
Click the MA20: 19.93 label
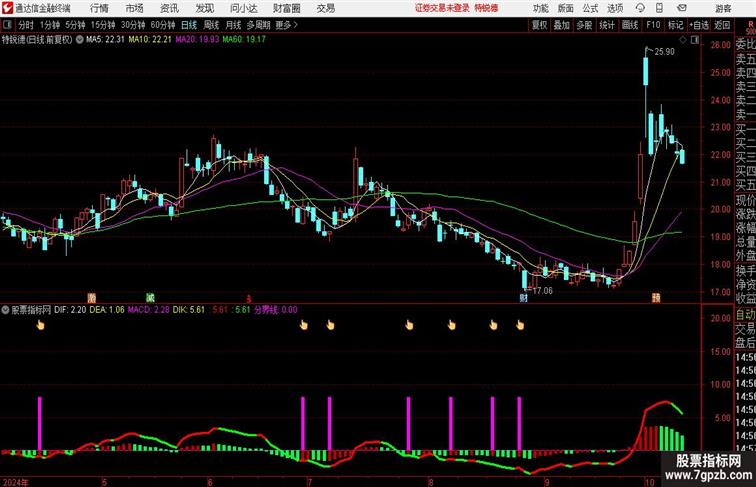(197, 40)
